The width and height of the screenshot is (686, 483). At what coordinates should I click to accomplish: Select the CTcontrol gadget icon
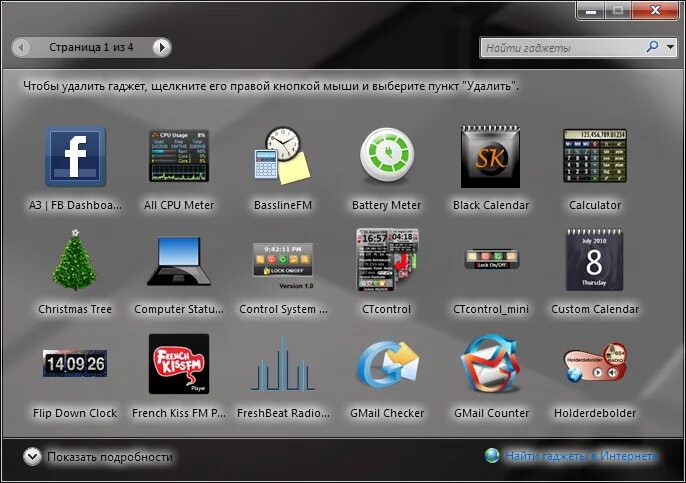387,259
